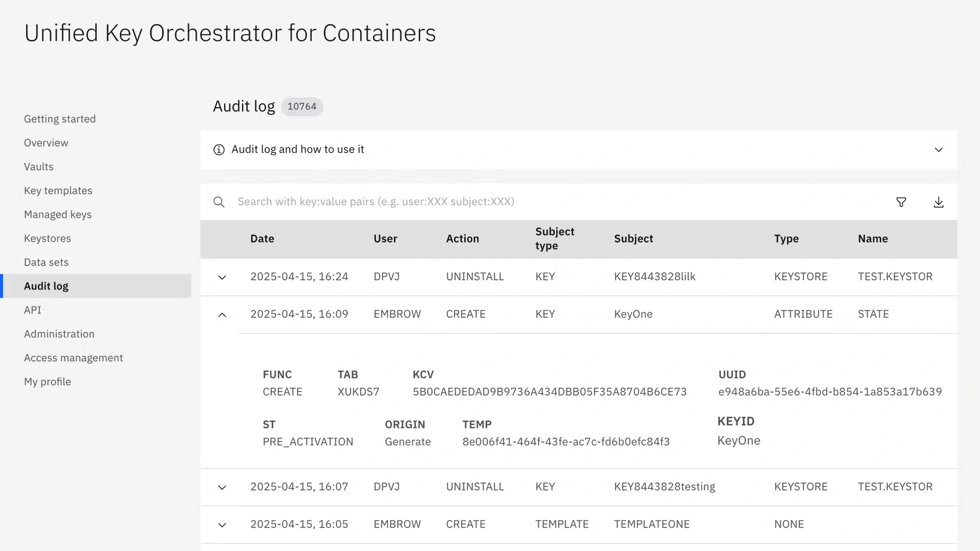Collapse the KeyOne CREATE row
980x551 pixels.
click(x=222, y=315)
